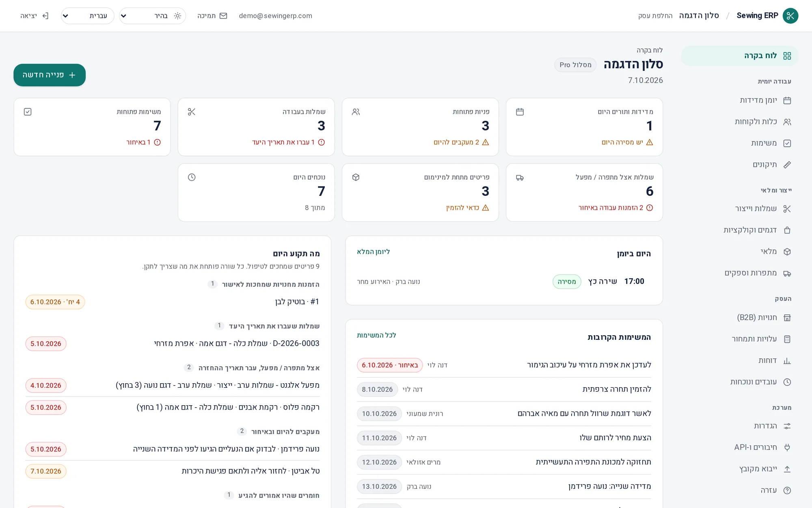Click the פנייה חדשה button
This screenshot has height=508, width=812.
[50, 75]
